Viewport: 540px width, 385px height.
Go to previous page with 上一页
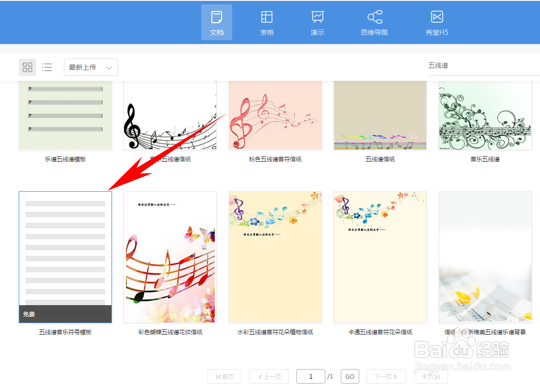click(x=270, y=376)
